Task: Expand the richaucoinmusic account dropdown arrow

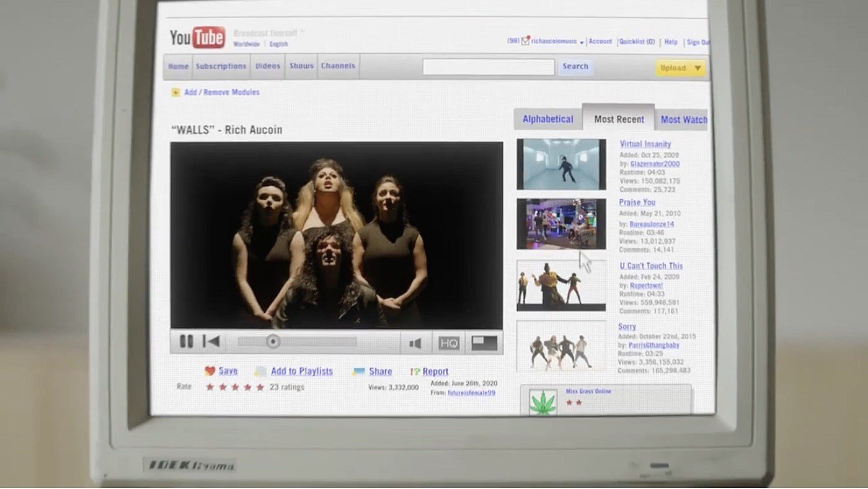Action: pyautogui.click(x=582, y=42)
